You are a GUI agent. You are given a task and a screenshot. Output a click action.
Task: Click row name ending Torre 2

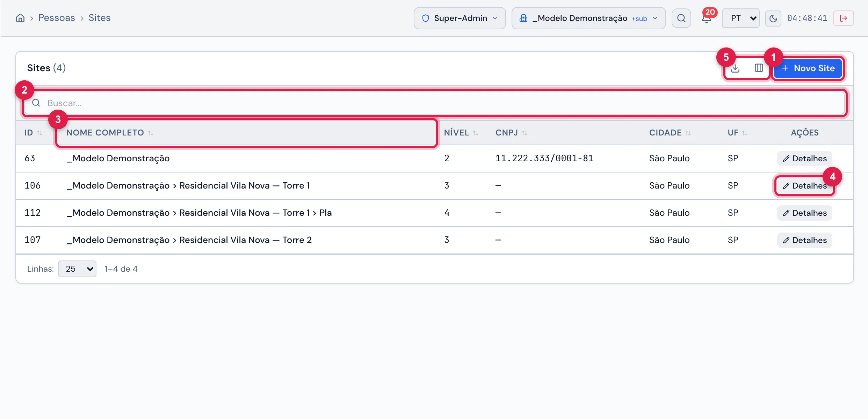(189, 240)
